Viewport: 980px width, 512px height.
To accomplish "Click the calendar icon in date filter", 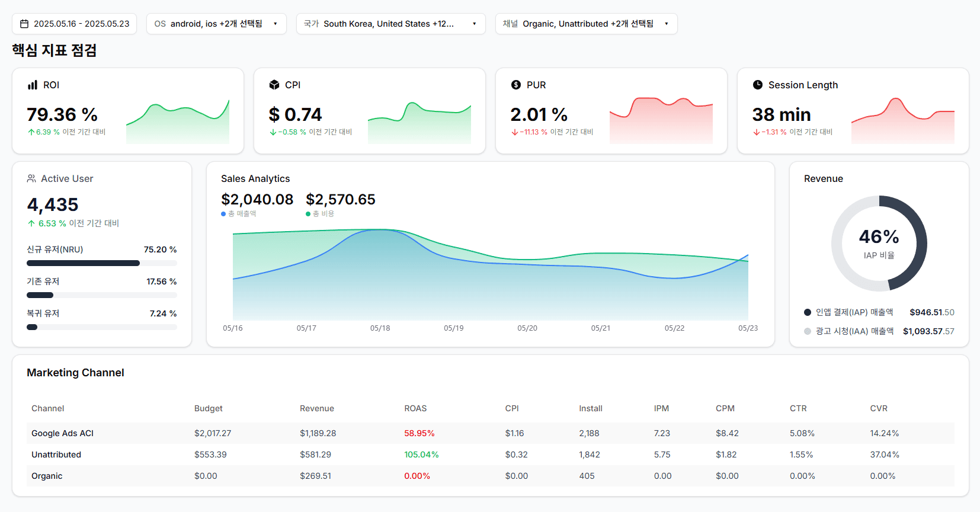I will [x=24, y=24].
